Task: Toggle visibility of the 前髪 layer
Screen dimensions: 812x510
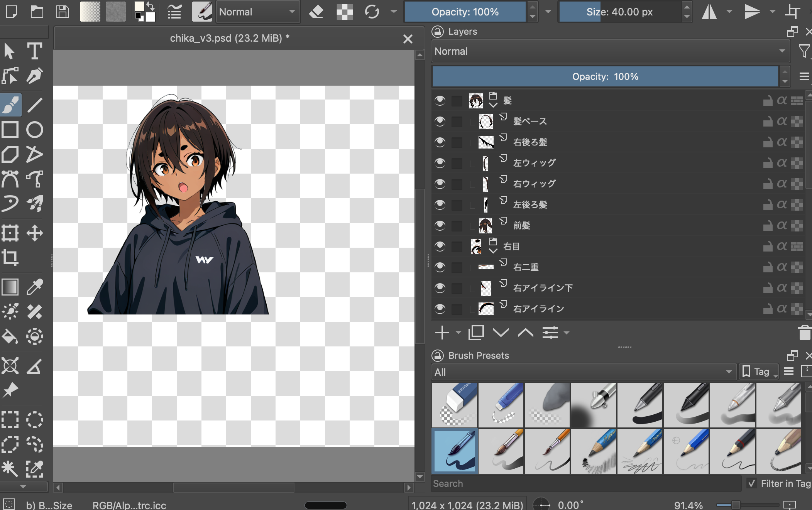Action: click(x=440, y=225)
